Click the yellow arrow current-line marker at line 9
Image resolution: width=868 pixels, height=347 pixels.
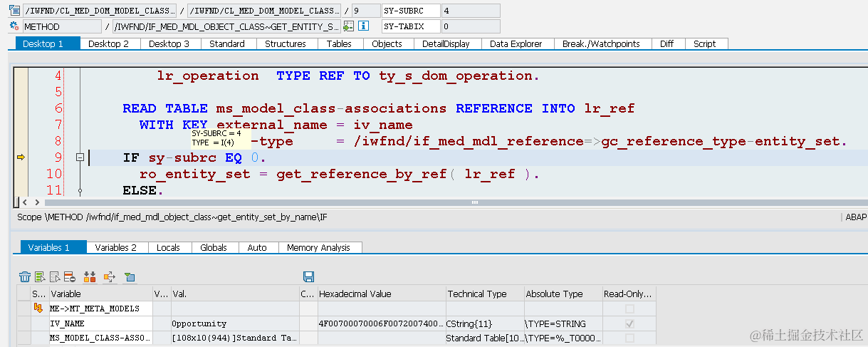click(21, 157)
